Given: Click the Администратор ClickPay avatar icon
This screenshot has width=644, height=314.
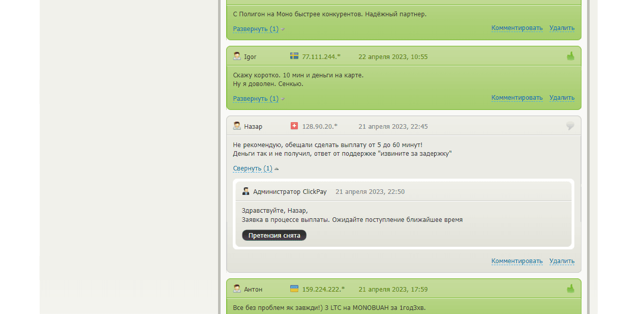Looking at the screenshot, I should point(246,191).
